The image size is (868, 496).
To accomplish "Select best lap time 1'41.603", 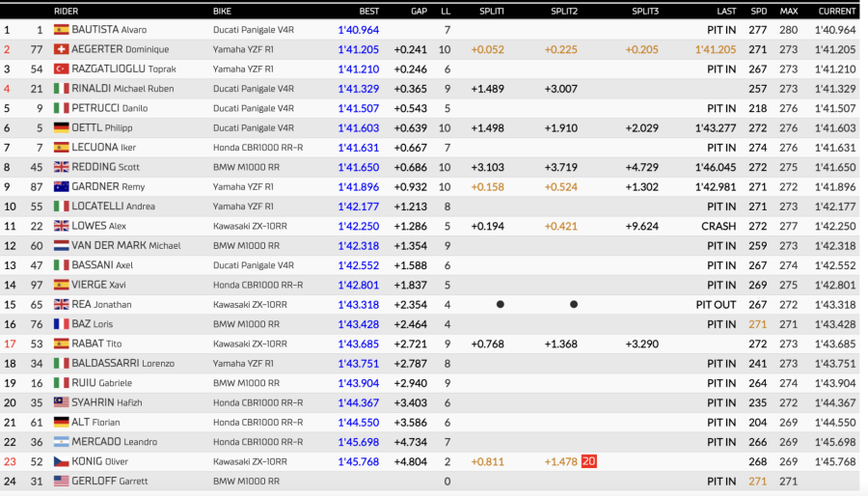I will click(359, 128).
